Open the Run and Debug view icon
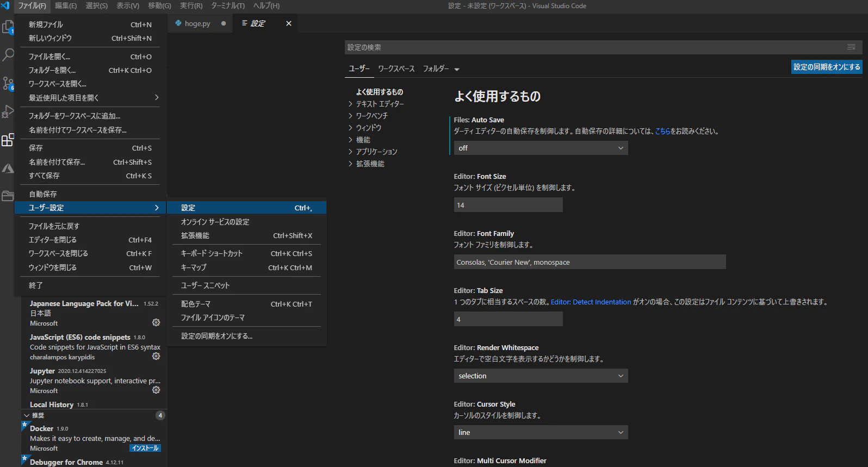 point(8,111)
